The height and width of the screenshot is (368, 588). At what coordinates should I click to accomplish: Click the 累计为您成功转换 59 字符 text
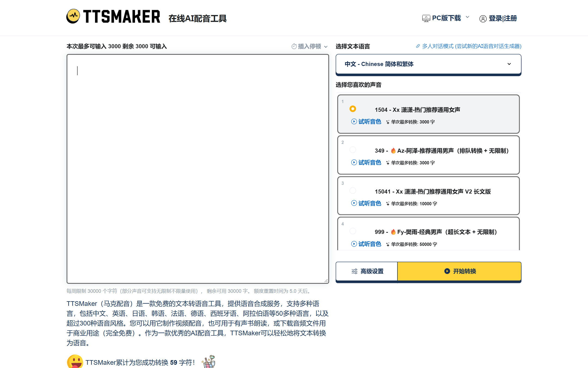click(140, 363)
